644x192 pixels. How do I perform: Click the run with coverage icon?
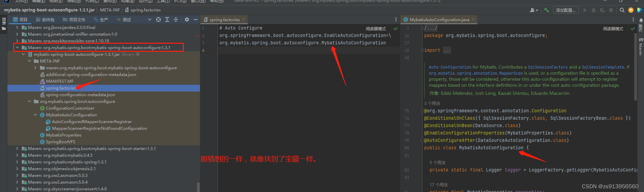(602, 10)
